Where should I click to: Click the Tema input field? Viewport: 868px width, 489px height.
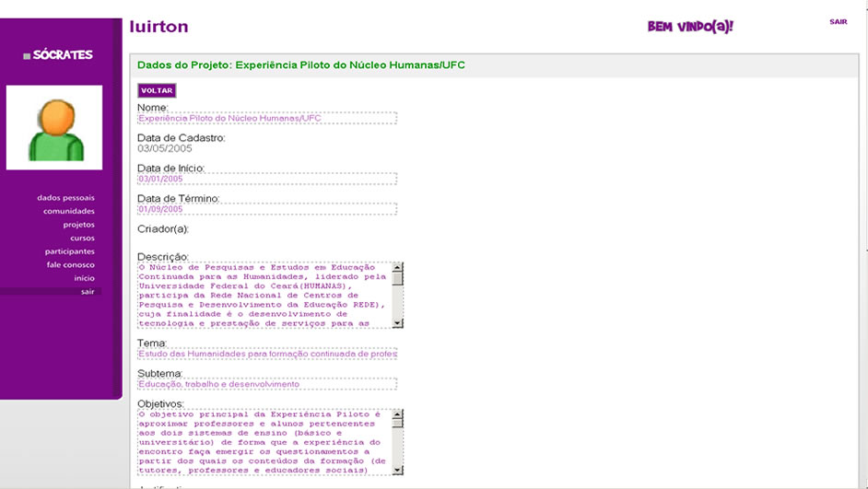(x=266, y=354)
